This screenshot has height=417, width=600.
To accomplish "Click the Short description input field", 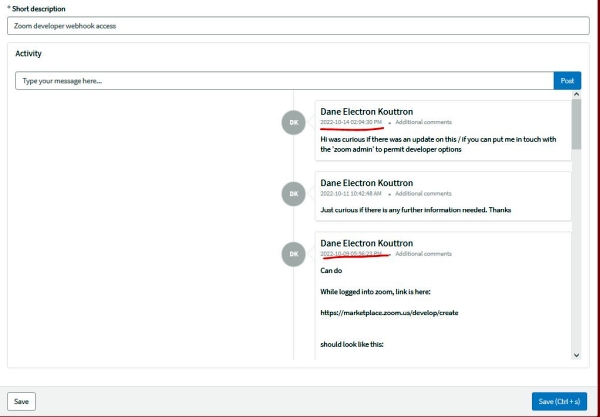I will click(298, 26).
